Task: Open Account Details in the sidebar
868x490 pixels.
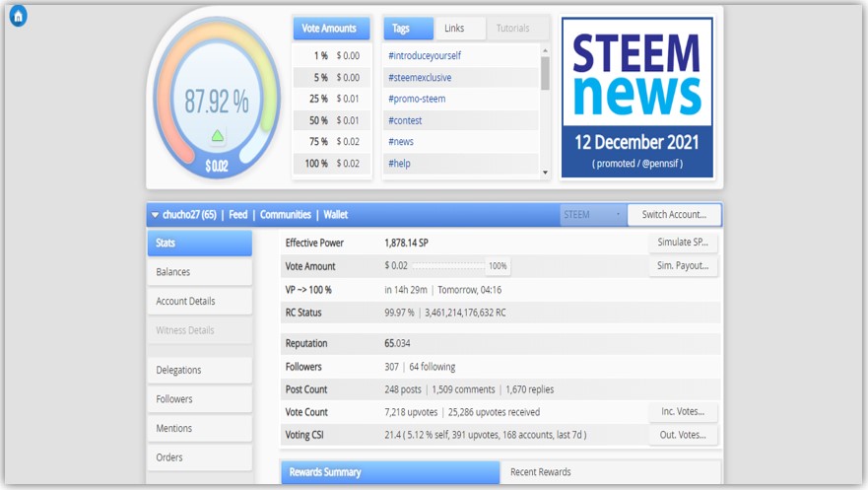Action: (200, 302)
